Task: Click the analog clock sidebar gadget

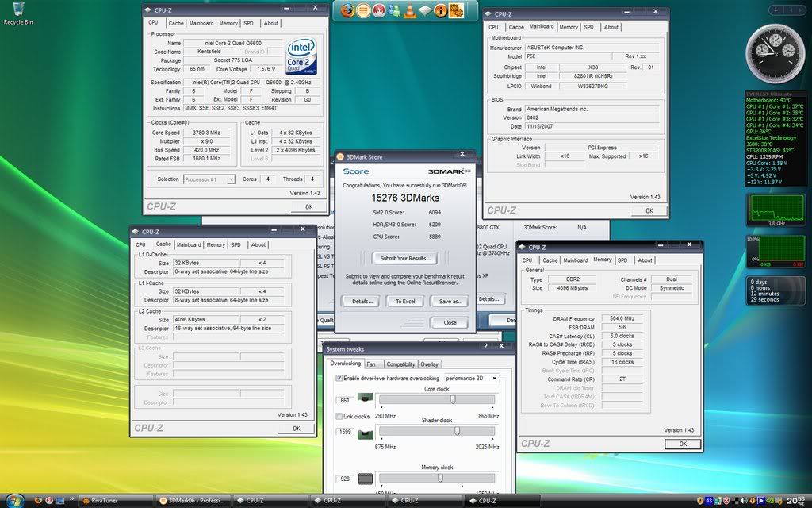Action: (776, 53)
